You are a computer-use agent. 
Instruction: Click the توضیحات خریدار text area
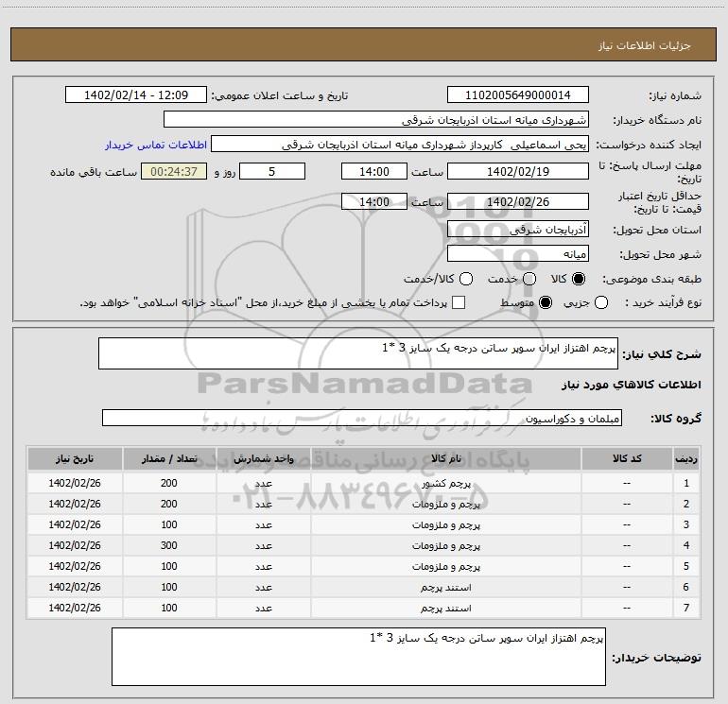(358, 657)
